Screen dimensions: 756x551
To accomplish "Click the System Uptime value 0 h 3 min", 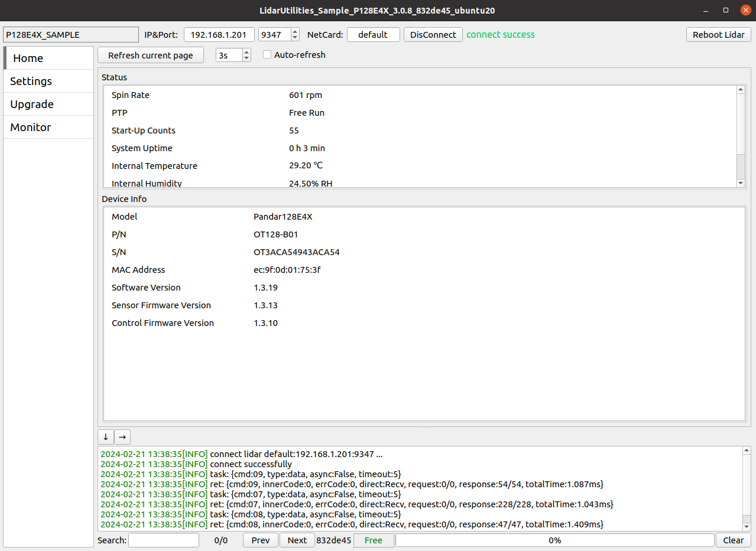I will tap(307, 148).
